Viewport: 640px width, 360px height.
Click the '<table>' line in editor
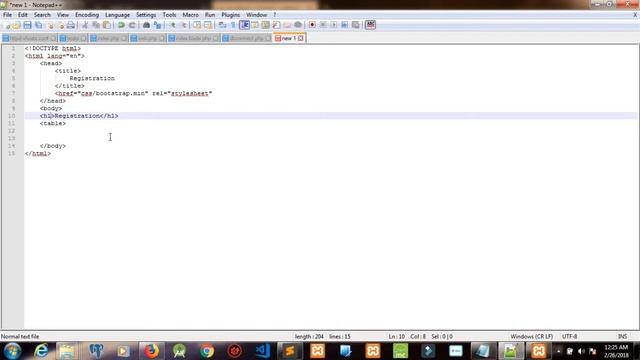tap(53, 123)
